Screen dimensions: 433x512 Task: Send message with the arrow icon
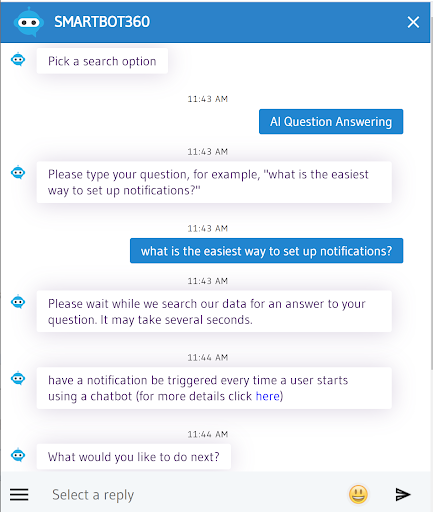tap(403, 494)
